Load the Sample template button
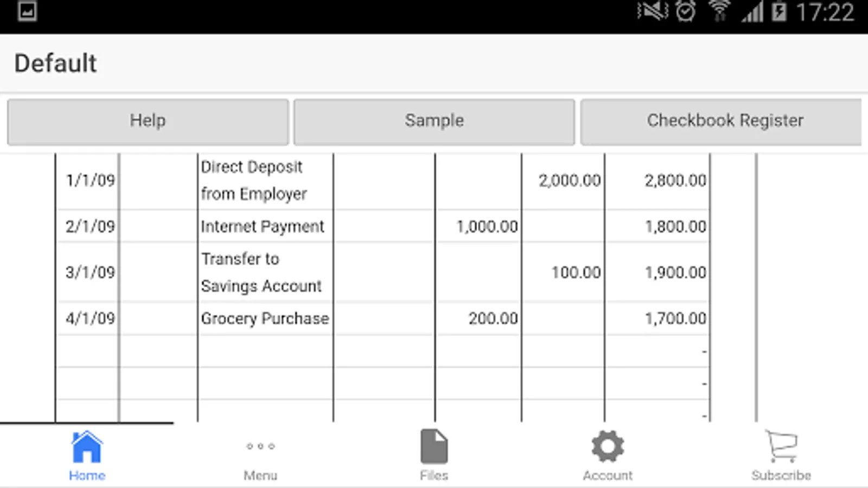Viewport: 868px width, 488px height. [434, 121]
